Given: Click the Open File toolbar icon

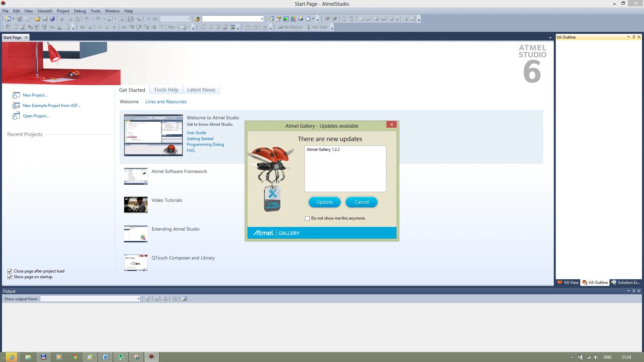Looking at the screenshot, I should tap(38, 19).
